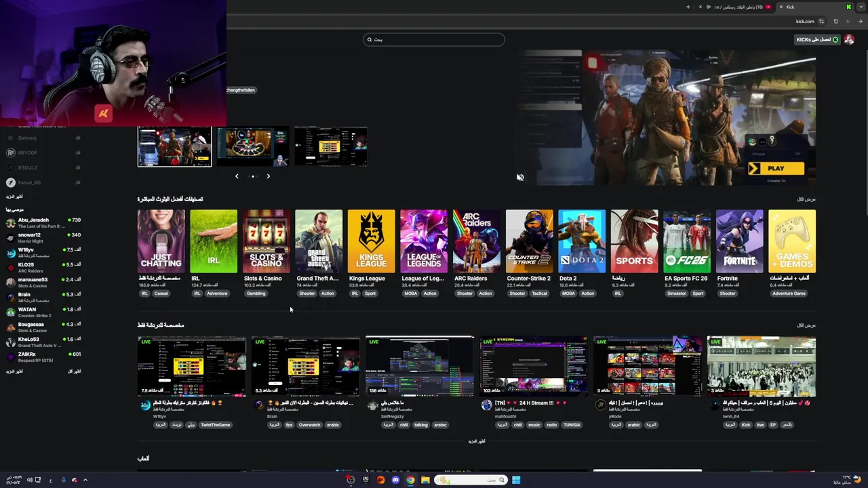The image size is (868, 488).
Task: Click the TwistTheGame tag on first stream
Action: pos(216,425)
